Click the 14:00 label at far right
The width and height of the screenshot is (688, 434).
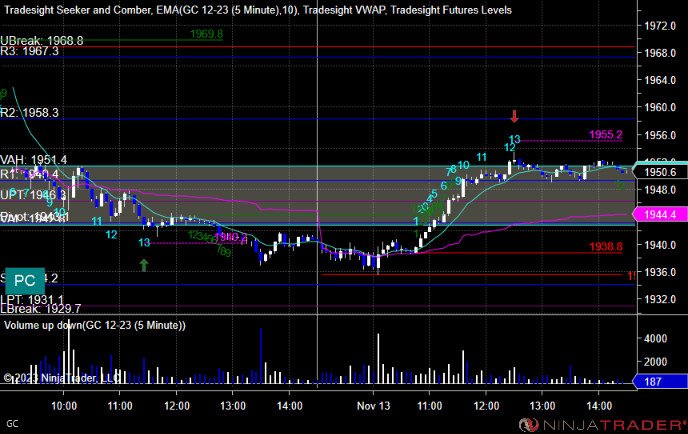coord(599,405)
